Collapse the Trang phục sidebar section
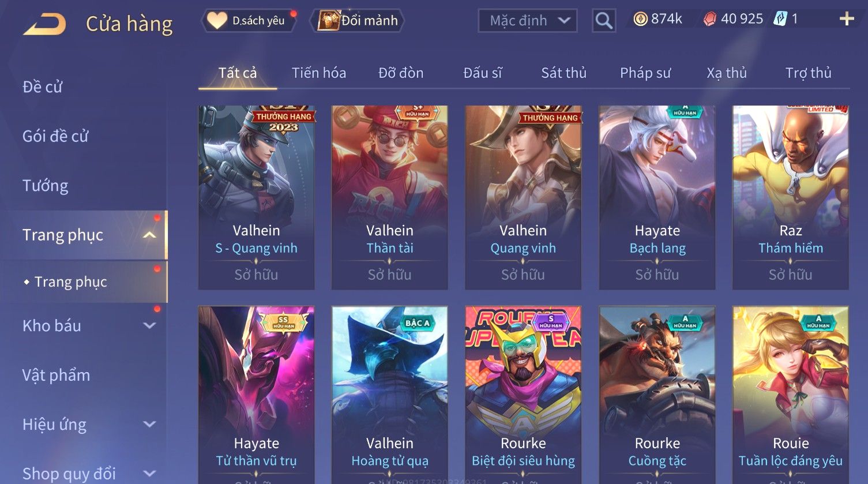868x484 pixels. click(150, 235)
